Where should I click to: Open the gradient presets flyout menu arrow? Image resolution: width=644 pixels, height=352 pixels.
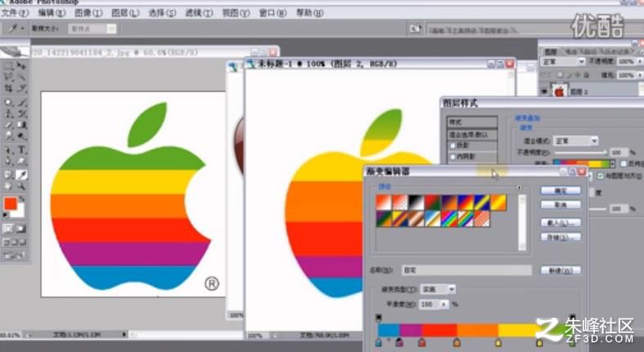point(520,187)
